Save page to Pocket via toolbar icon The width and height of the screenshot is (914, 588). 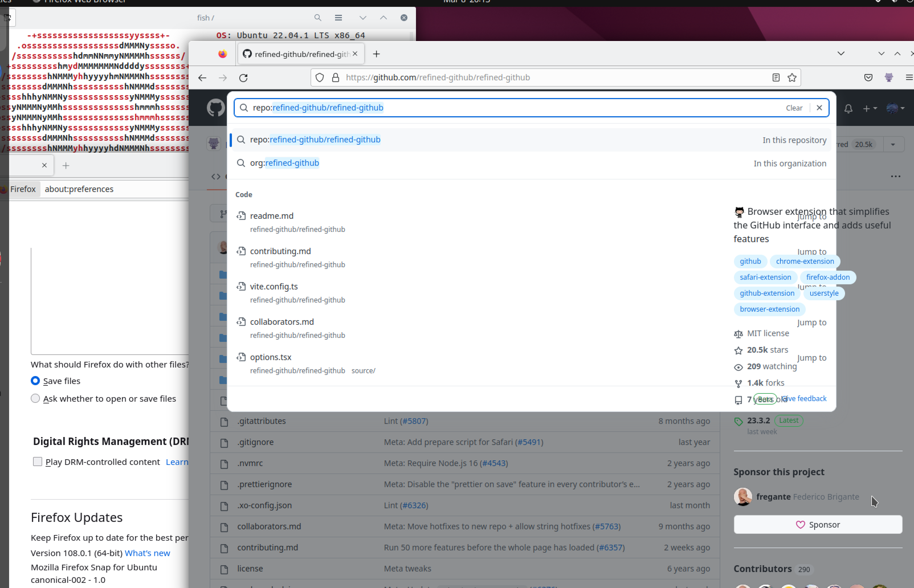click(868, 77)
